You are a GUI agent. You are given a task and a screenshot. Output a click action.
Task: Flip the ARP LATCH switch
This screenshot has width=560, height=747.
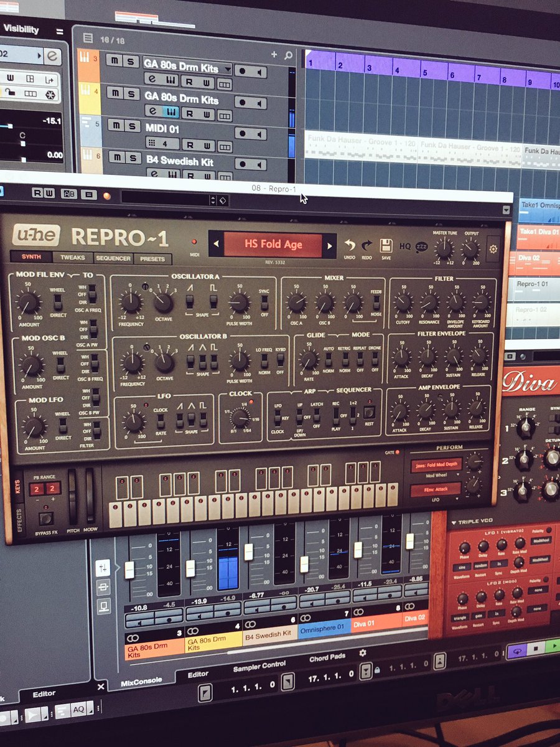point(316,416)
